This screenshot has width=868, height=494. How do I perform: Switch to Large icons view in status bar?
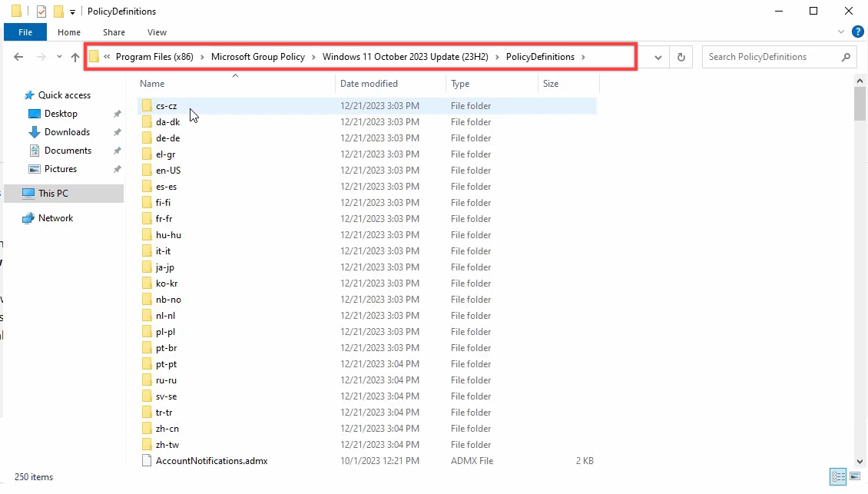tap(855, 476)
